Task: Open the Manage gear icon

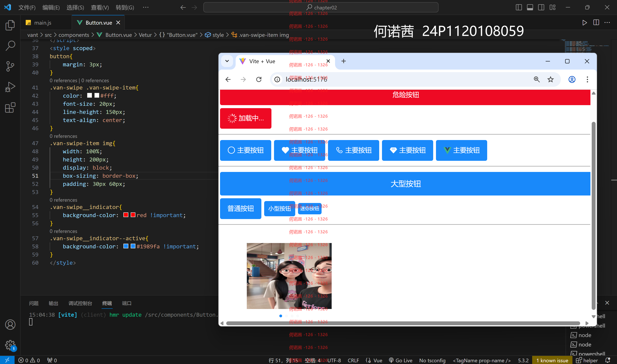Action: click(x=10, y=345)
